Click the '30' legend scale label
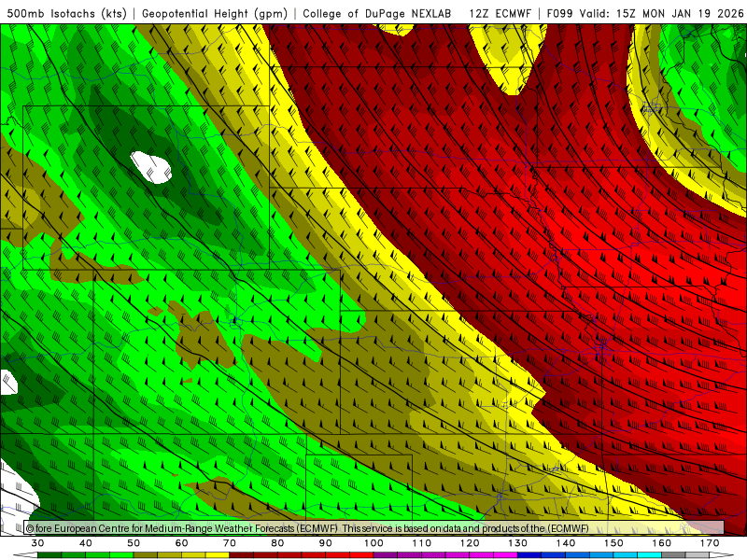 click(x=37, y=543)
